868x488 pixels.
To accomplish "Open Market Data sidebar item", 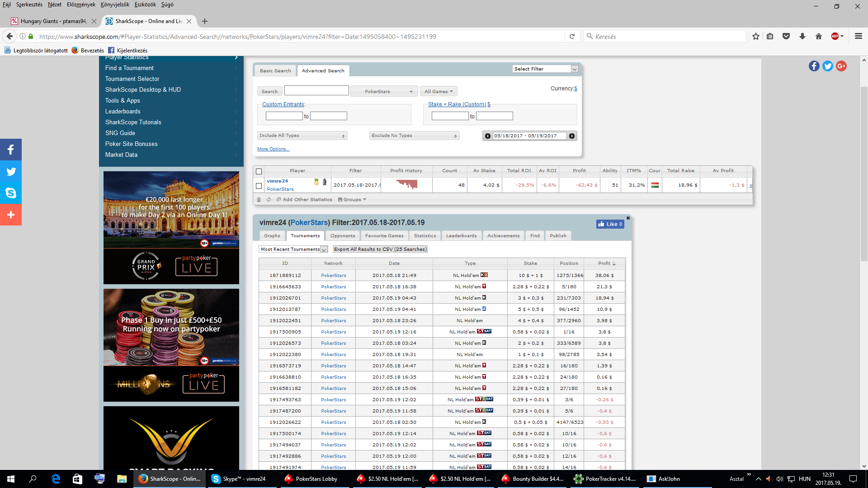I will (x=171, y=155).
